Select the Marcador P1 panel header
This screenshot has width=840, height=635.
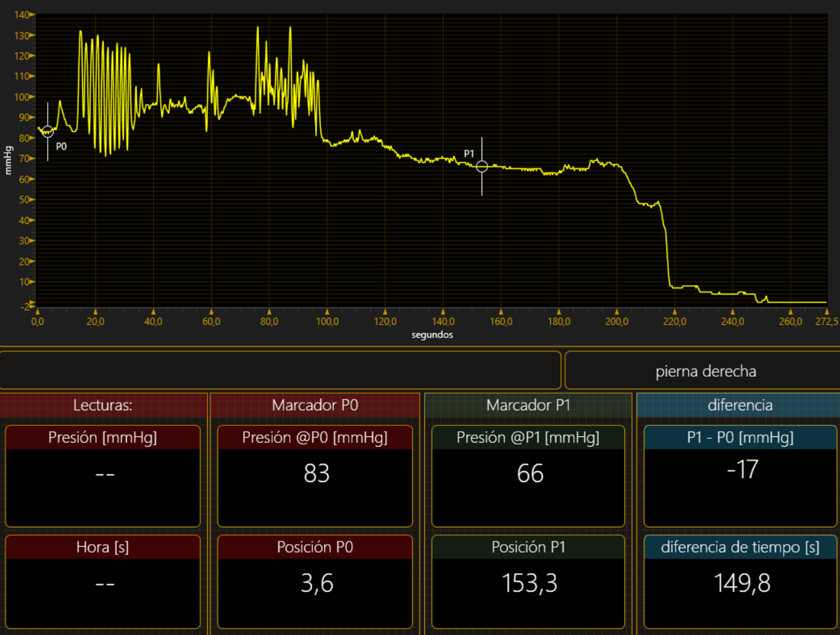(x=528, y=405)
